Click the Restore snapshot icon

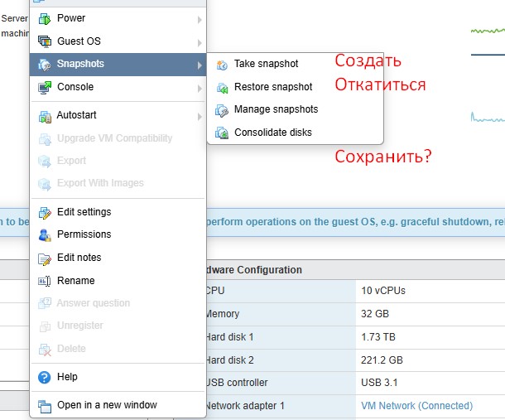pos(222,87)
